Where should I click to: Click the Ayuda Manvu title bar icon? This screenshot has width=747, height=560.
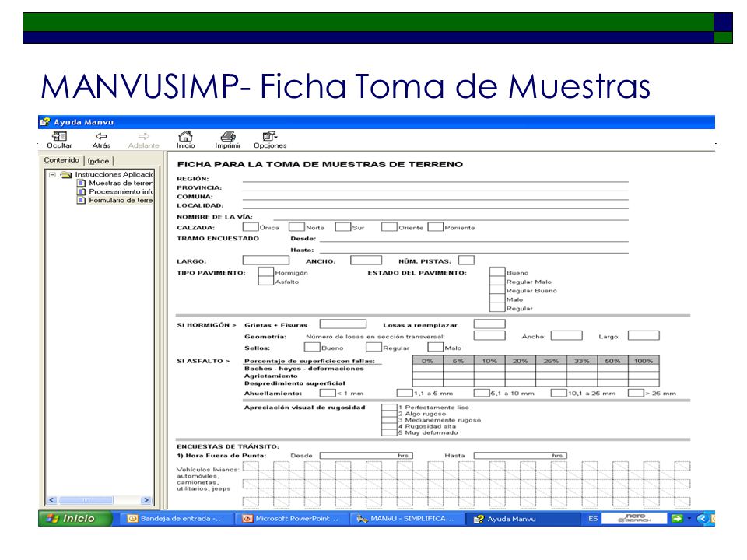point(45,122)
